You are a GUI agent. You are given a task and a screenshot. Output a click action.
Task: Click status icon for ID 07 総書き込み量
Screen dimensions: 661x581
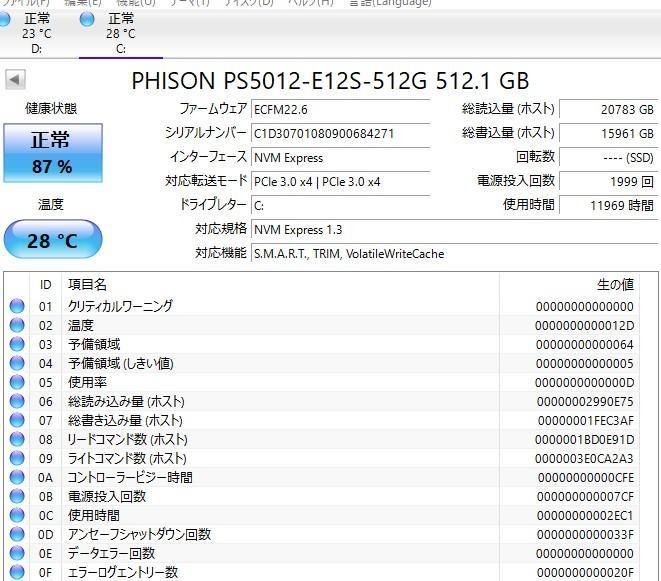(x=17, y=420)
